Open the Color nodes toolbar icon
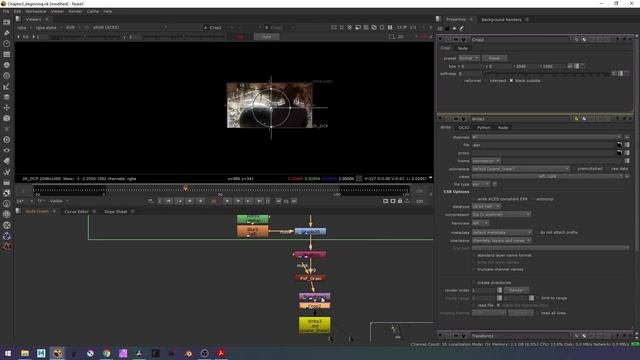 tap(7, 65)
